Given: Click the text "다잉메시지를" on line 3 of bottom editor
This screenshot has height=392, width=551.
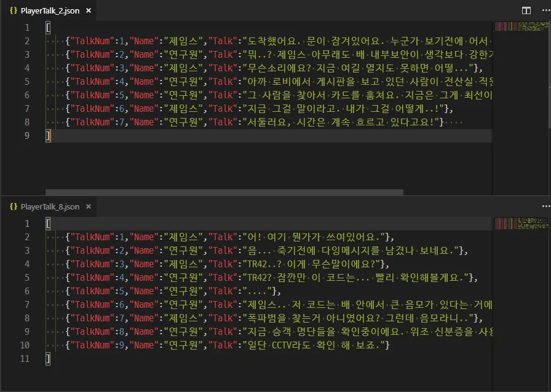Looking at the screenshot, I should (351, 251).
